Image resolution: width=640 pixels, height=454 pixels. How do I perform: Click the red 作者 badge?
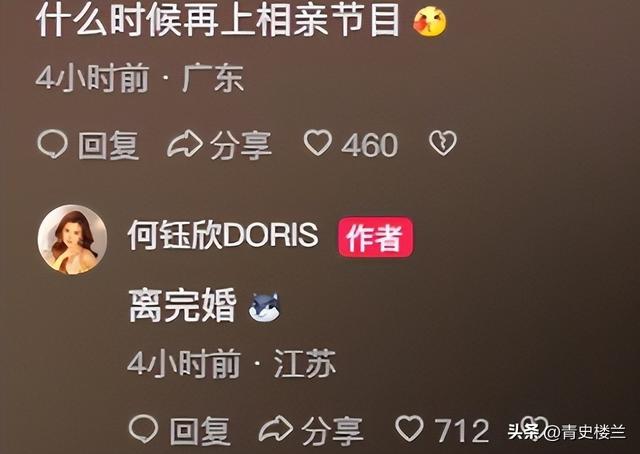[x=375, y=237]
